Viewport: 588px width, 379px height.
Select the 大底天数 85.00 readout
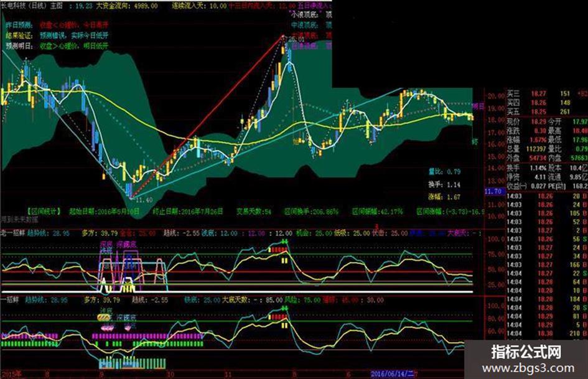coord(253,300)
